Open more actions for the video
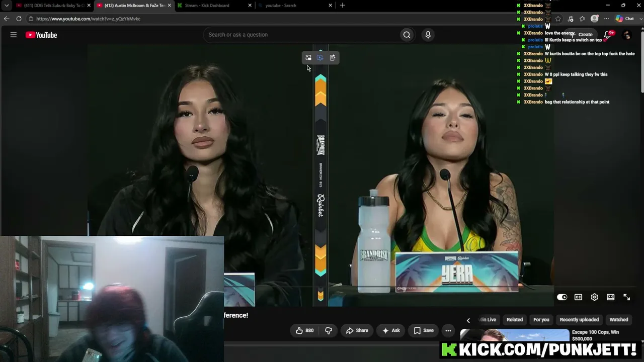The width and height of the screenshot is (644, 362). pos(448,330)
